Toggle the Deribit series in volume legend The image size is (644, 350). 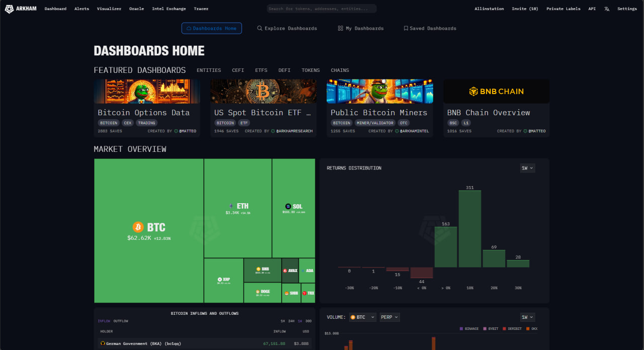pos(512,328)
